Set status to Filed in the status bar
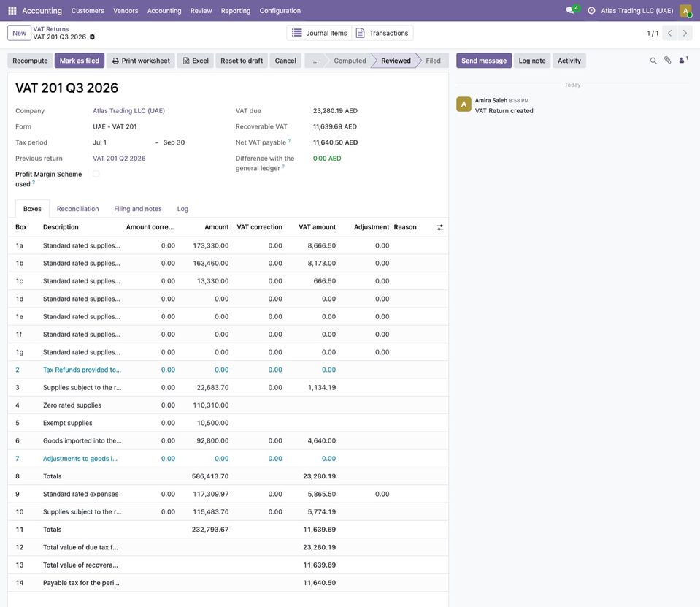Viewport: 700px width, 607px height. (433, 61)
